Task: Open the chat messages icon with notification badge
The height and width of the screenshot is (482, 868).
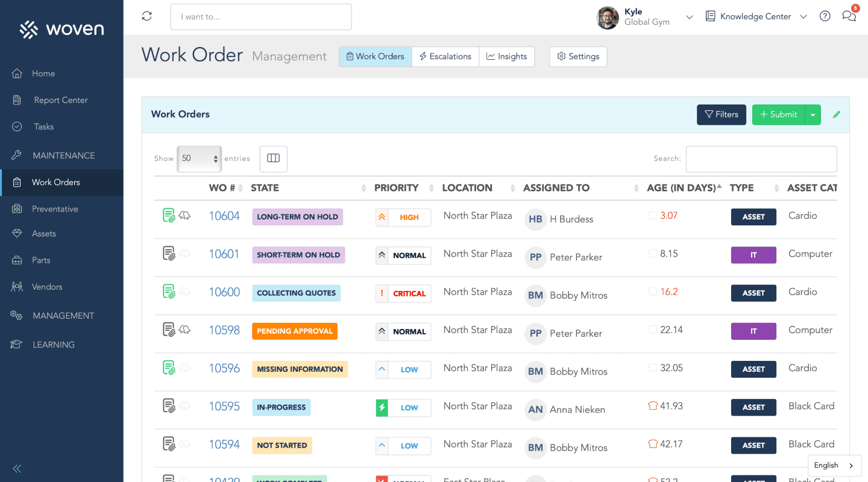Action: tap(849, 15)
